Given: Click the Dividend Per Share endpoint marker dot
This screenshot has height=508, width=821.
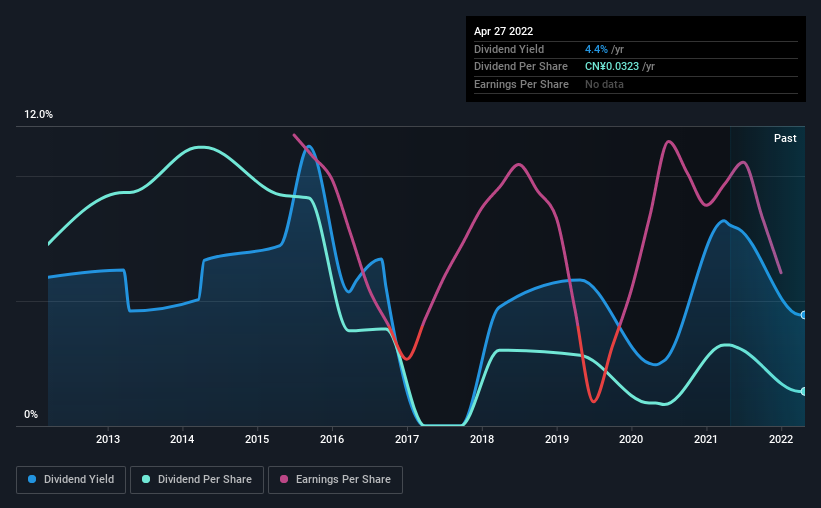Looking at the screenshot, I should click(x=803, y=391).
